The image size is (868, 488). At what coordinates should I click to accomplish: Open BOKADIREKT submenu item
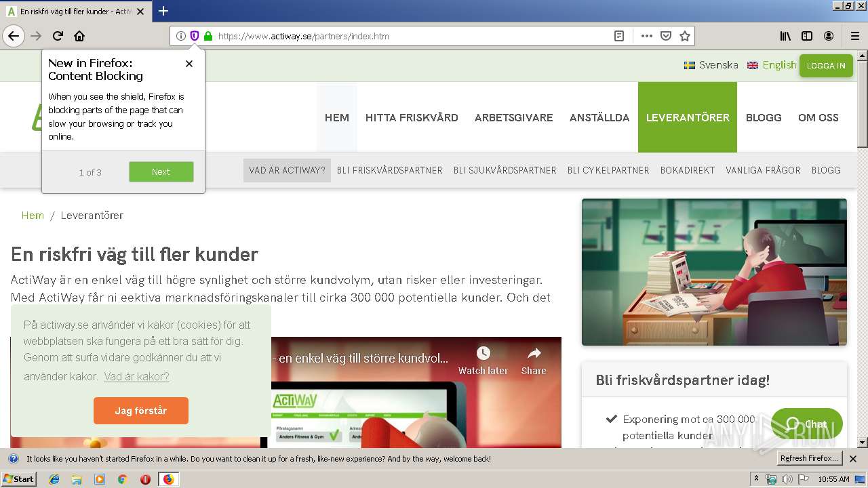[x=688, y=170]
